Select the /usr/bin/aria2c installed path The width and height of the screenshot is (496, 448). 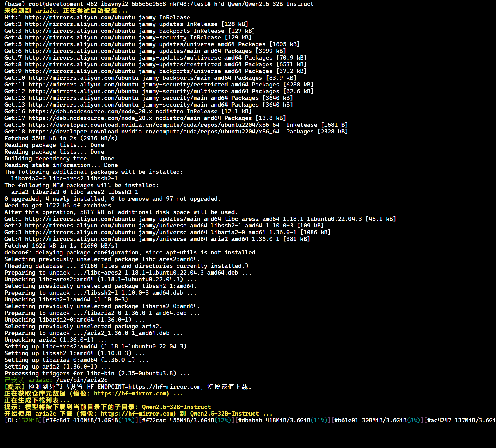[x=82, y=380]
